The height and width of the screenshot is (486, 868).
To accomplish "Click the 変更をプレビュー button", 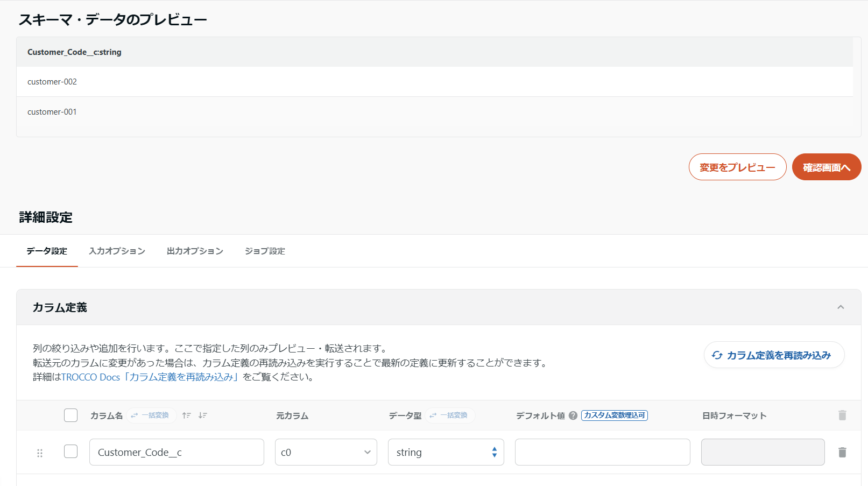I will [737, 167].
